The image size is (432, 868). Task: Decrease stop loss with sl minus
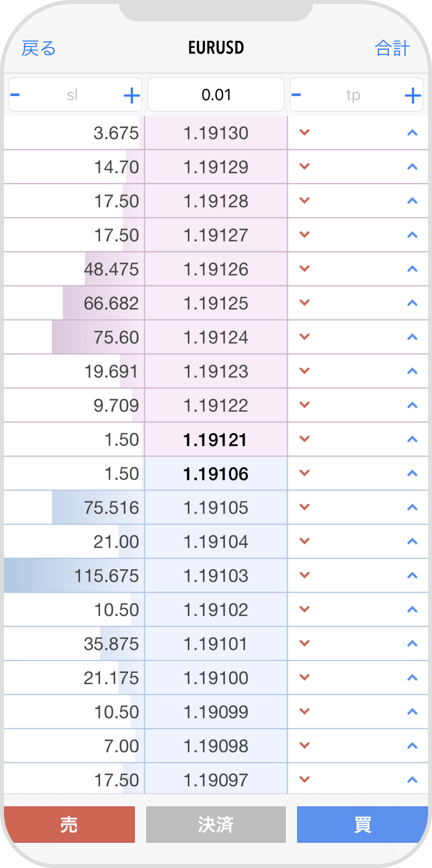pyautogui.click(x=15, y=95)
